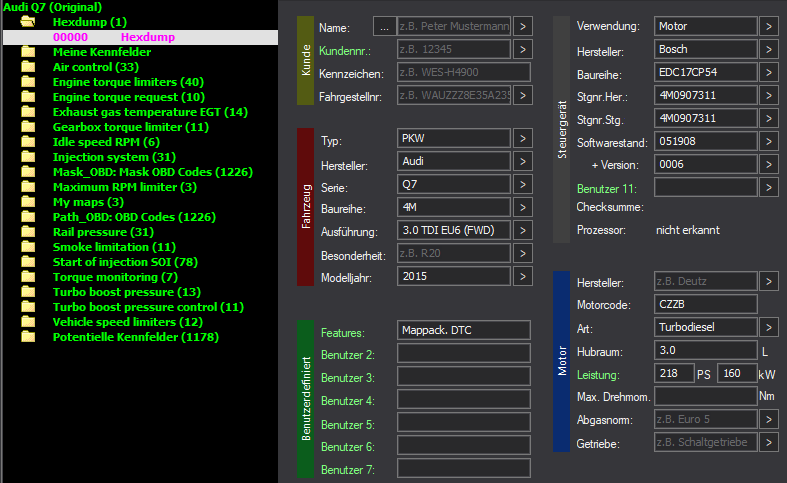Click the arrow button beside Kundennr. field
The height and width of the screenshot is (483, 787).
524,49
